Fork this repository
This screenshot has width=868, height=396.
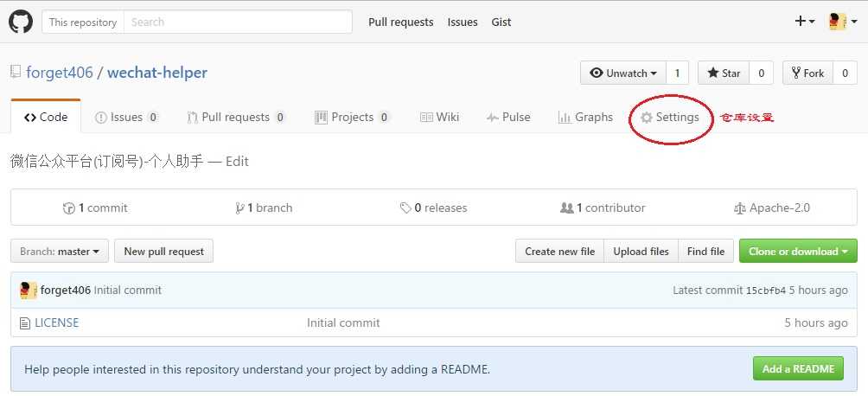coord(807,73)
